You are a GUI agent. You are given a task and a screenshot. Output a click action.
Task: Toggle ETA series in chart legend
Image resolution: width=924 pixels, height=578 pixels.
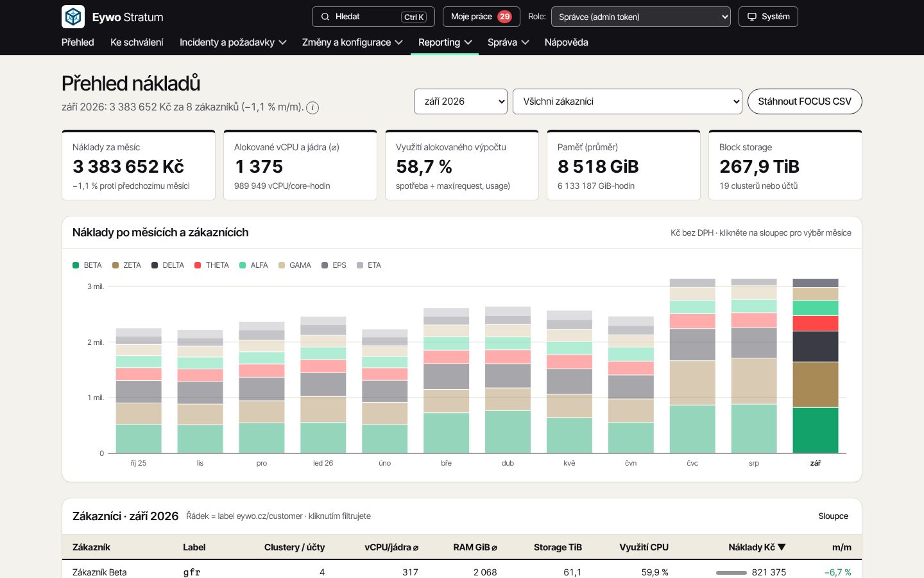(369, 265)
